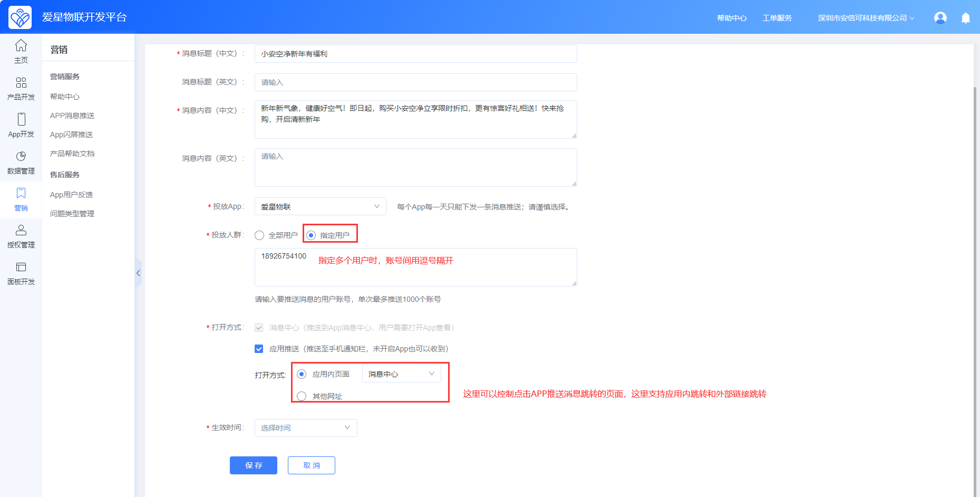Click the user account textarea with 18926754100

click(416, 267)
